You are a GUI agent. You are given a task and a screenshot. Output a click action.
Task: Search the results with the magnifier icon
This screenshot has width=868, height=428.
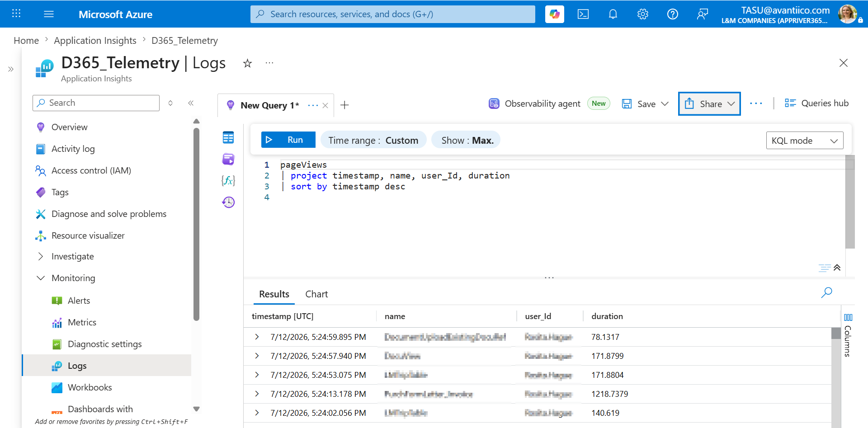[x=826, y=292]
